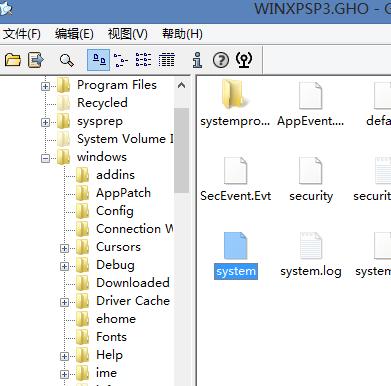The width and height of the screenshot is (391, 386).
Task: Switch to list view
Action: point(143,60)
